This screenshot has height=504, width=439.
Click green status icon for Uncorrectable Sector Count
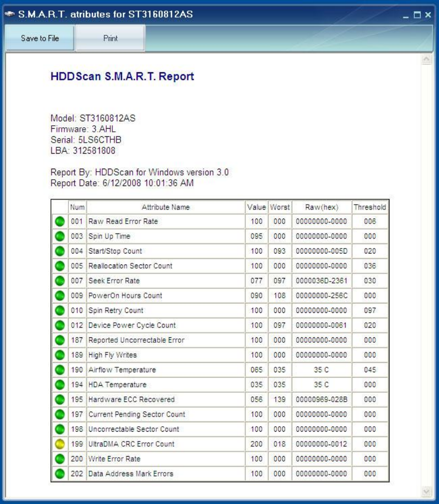tap(60, 429)
